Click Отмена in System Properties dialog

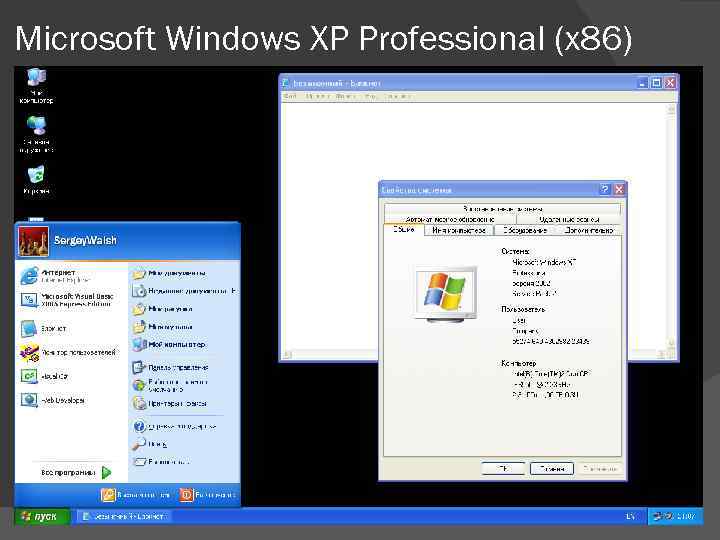coord(551,469)
